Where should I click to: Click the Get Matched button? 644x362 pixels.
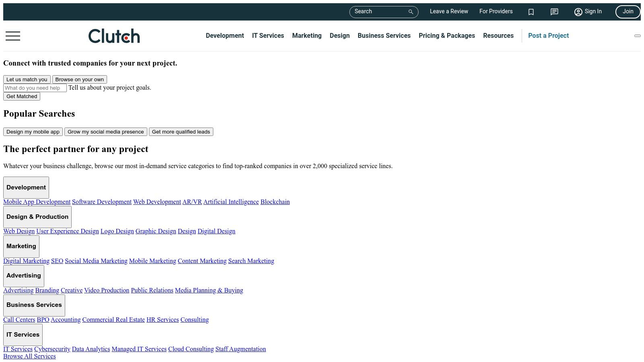pyautogui.click(x=22, y=97)
